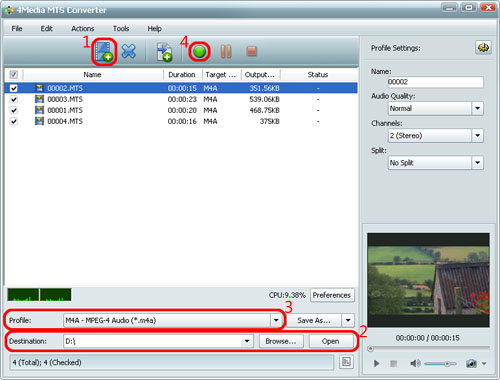Open the Tools menu

pyautogui.click(x=121, y=29)
